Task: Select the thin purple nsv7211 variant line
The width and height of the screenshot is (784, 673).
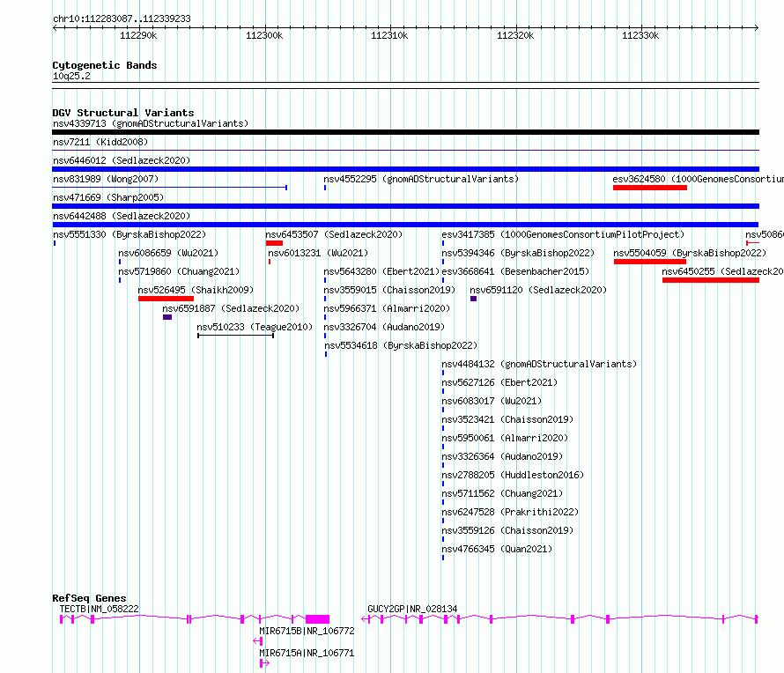Action: point(405,150)
